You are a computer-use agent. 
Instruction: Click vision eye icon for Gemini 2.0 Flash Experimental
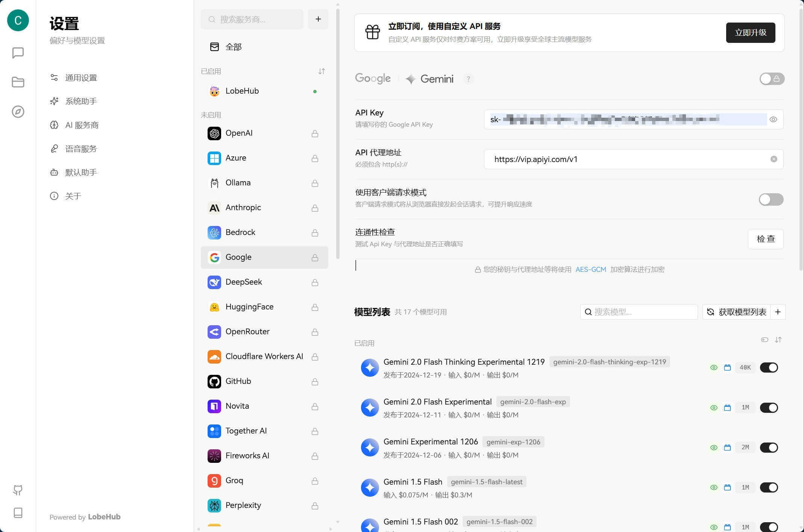714,408
